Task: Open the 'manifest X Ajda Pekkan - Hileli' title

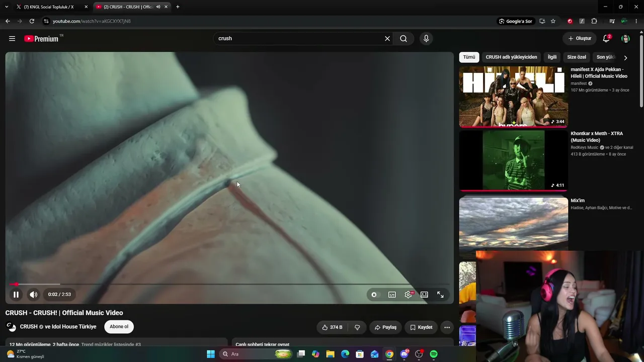Action: 599,73
